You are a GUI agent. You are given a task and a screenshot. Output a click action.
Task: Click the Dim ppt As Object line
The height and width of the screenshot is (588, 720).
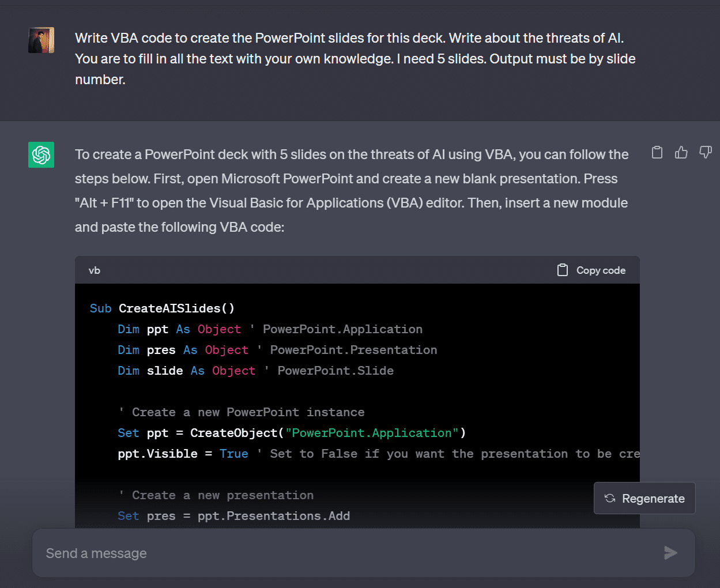pos(270,329)
